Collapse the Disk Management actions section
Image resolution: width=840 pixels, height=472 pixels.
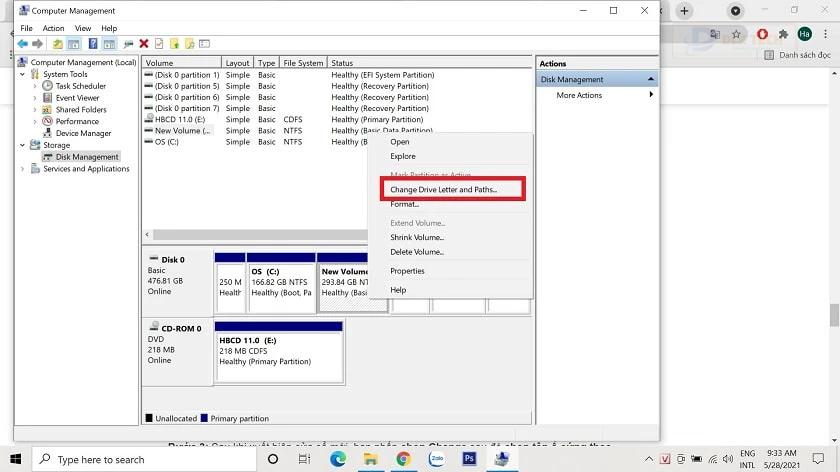tap(650, 79)
